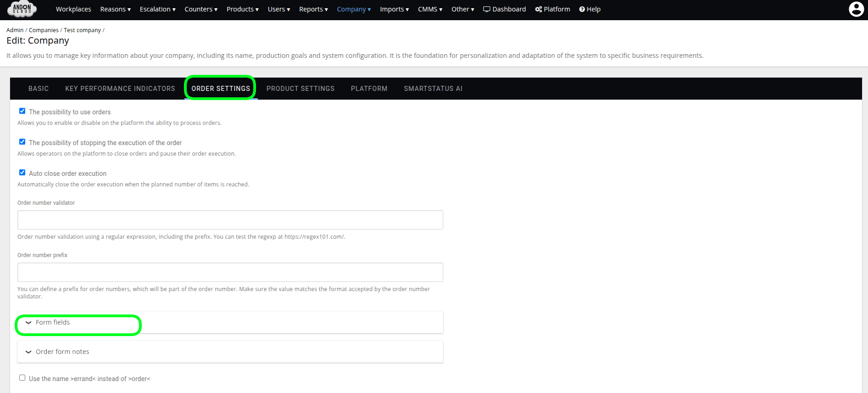
Task: Disable stopping the execution of the order
Action: coord(22,142)
